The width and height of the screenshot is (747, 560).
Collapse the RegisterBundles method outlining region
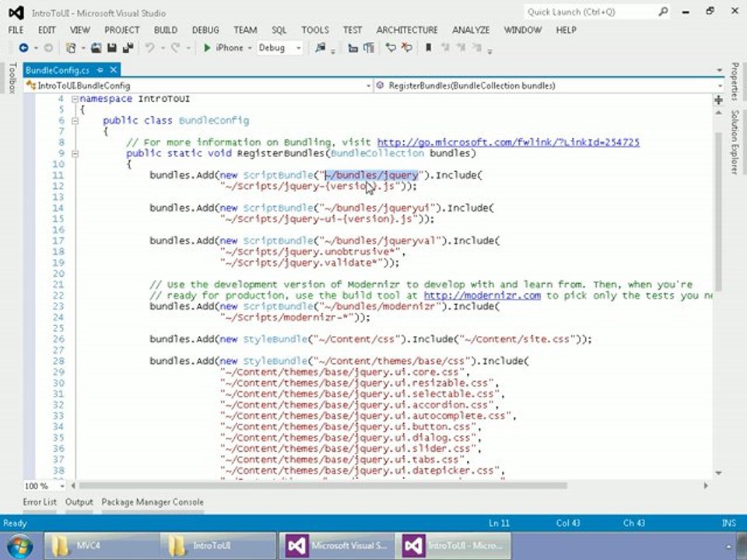tap(75, 154)
